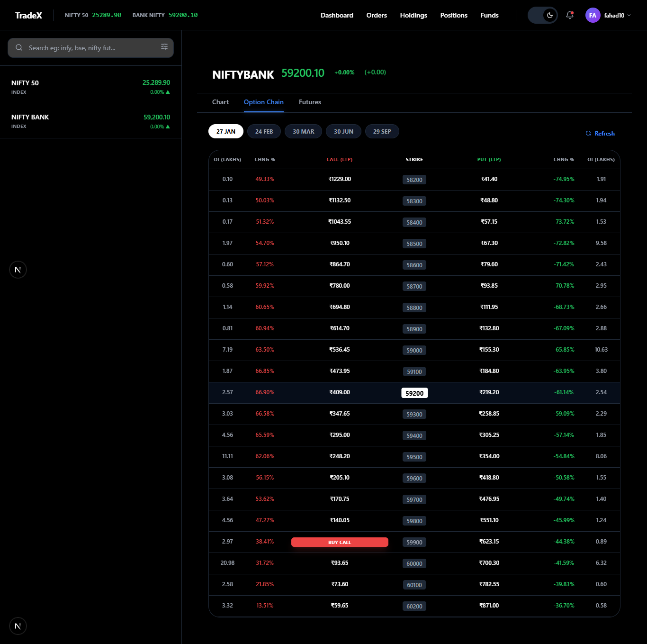Image resolution: width=647 pixels, height=644 pixels.
Task: Open the Funds page
Action: click(489, 15)
